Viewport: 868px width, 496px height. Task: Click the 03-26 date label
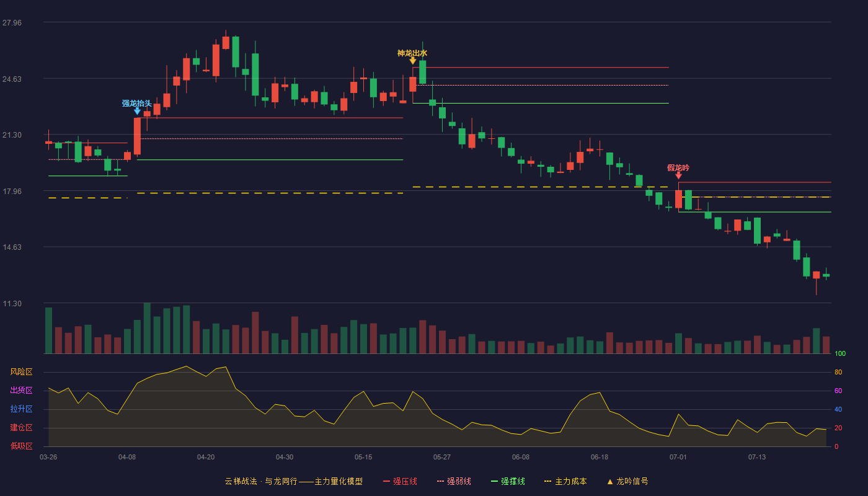click(x=48, y=457)
